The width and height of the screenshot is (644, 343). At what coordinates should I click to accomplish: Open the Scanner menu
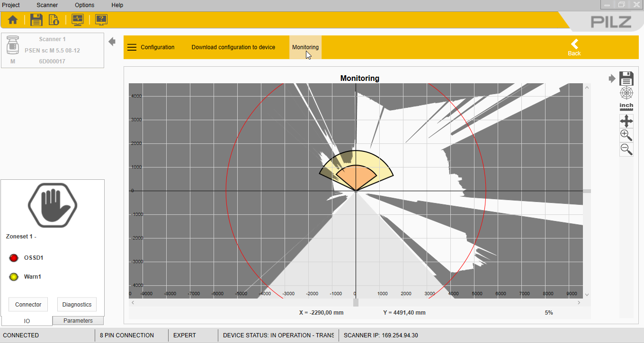(47, 5)
